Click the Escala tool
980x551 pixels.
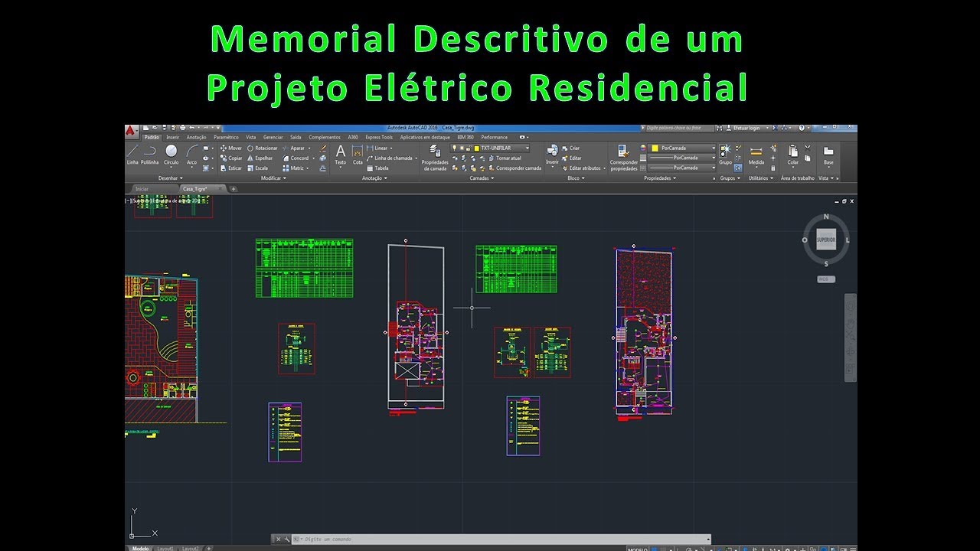tap(257, 168)
